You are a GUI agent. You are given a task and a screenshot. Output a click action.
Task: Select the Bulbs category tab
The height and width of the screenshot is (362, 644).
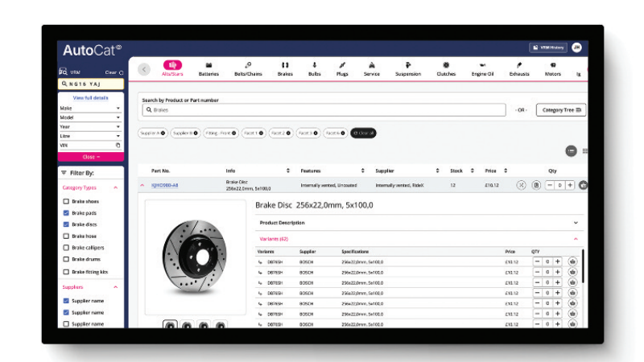(x=314, y=69)
